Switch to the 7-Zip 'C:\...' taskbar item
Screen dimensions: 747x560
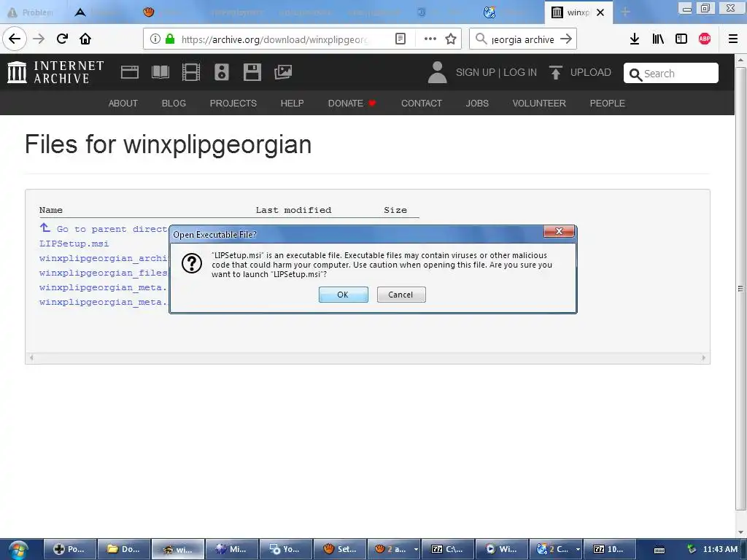pos(448,549)
